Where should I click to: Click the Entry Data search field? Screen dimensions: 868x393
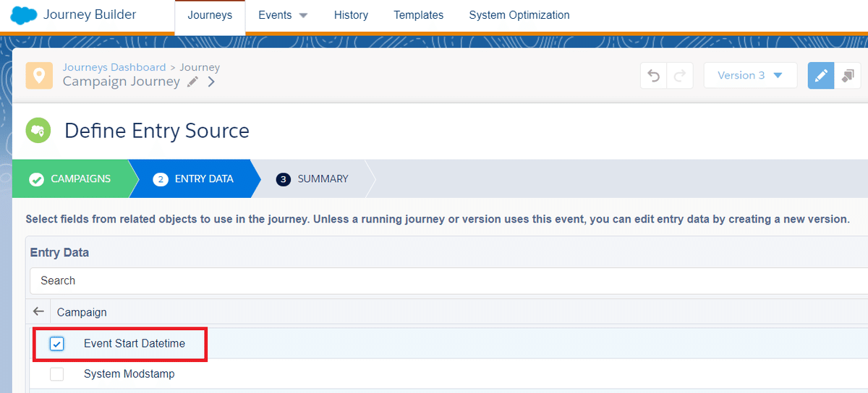pos(448,280)
